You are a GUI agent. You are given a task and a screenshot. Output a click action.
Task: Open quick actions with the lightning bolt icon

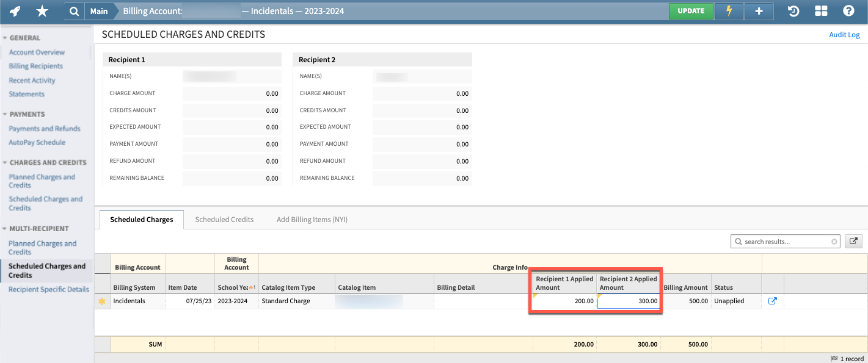pyautogui.click(x=729, y=10)
